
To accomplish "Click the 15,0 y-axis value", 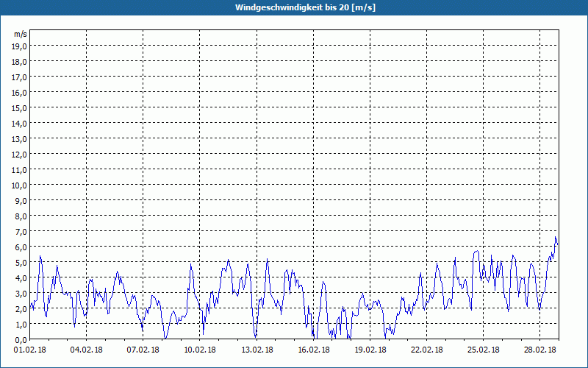I will pyautogui.click(x=19, y=107).
